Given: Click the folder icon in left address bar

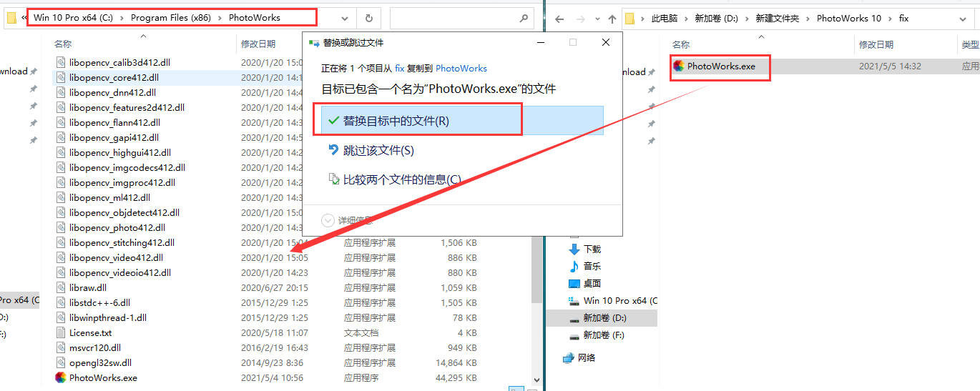Looking at the screenshot, I should coord(11,18).
